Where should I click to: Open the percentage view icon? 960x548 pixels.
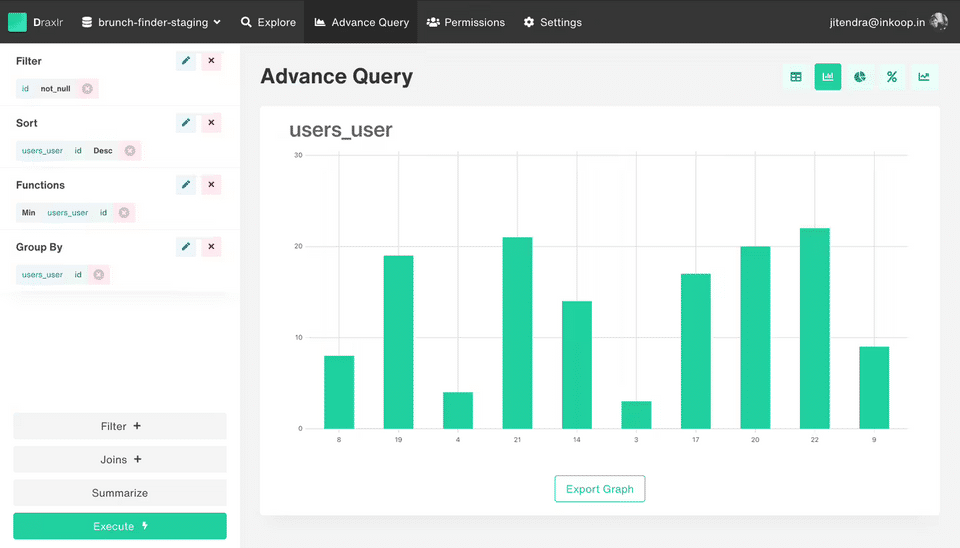click(892, 77)
